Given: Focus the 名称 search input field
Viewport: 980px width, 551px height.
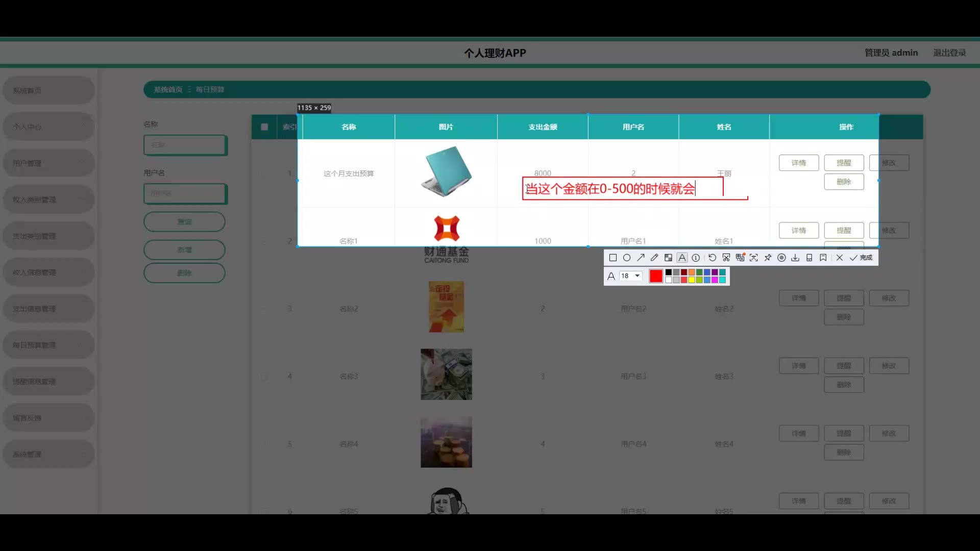Looking at the screenshot, I should pyautogui.click(x=185, y=145).
